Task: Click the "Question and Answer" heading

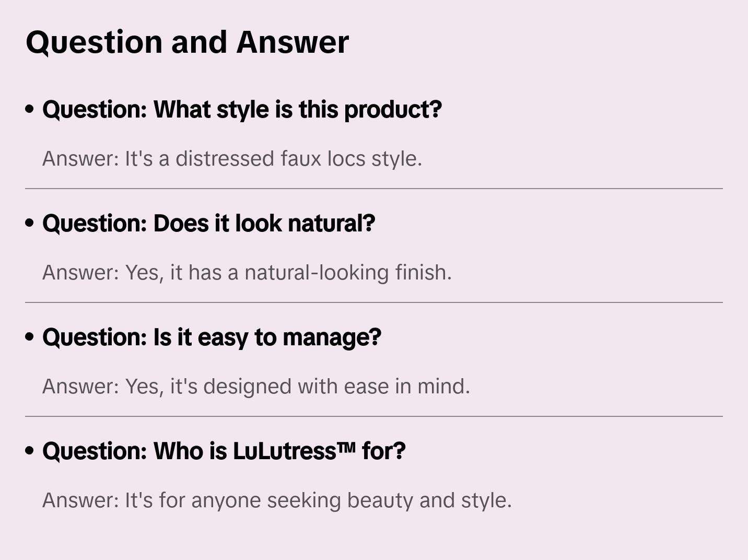Action: tap(187, 42)
